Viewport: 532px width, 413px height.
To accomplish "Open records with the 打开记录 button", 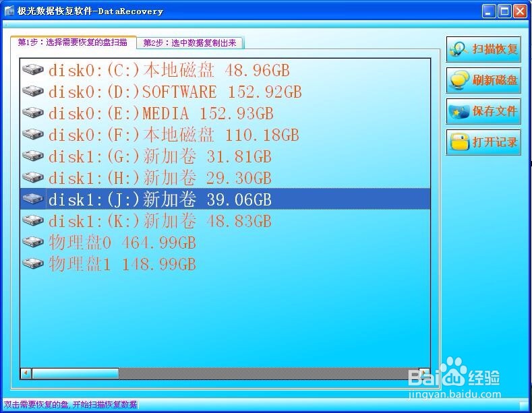I will coord(483,142).
